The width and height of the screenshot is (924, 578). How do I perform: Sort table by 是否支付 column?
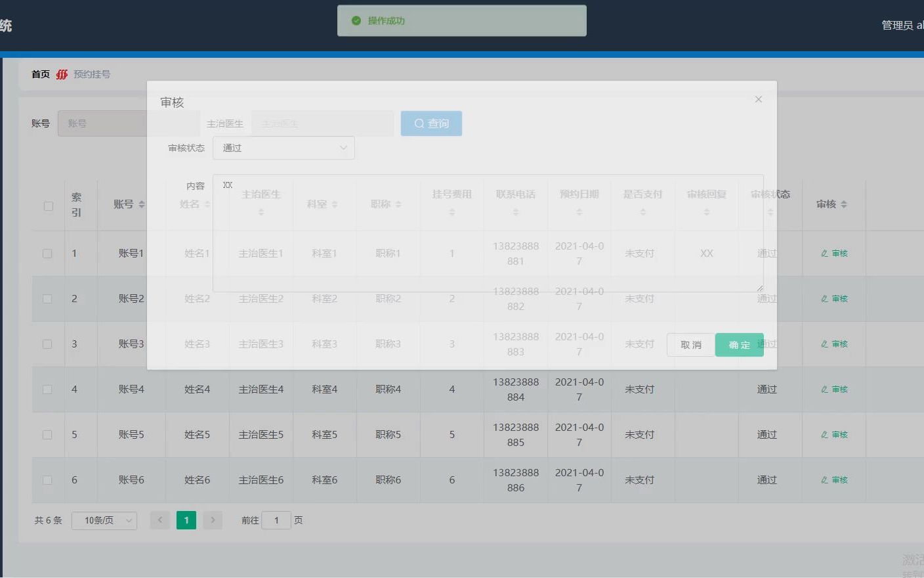(x=643, y=213)
